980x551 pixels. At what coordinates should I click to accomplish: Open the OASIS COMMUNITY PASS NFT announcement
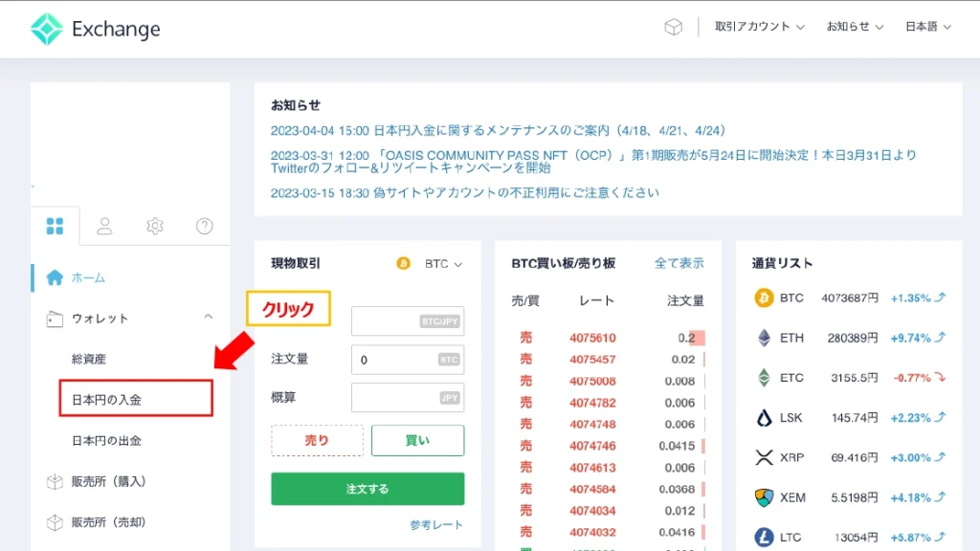(x=593, y=161)
